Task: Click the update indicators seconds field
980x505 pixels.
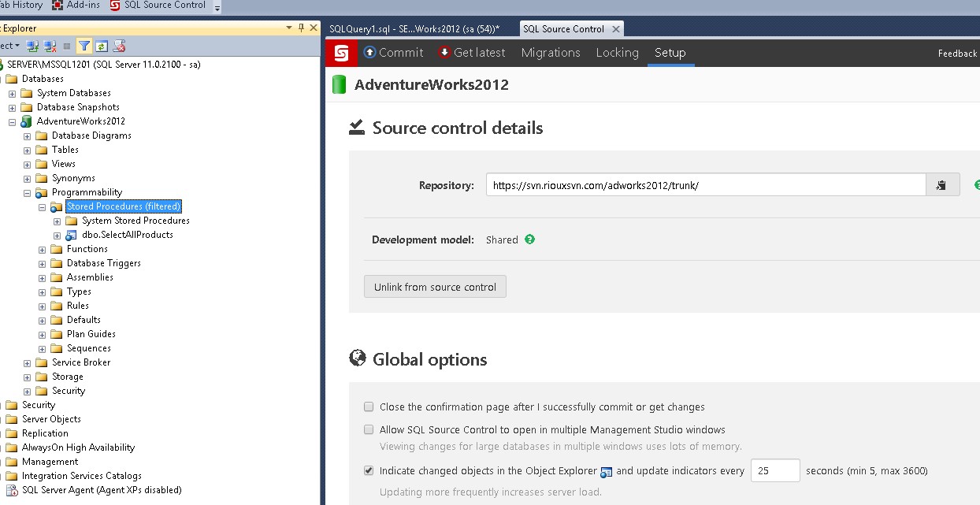Action: point(775,470)
